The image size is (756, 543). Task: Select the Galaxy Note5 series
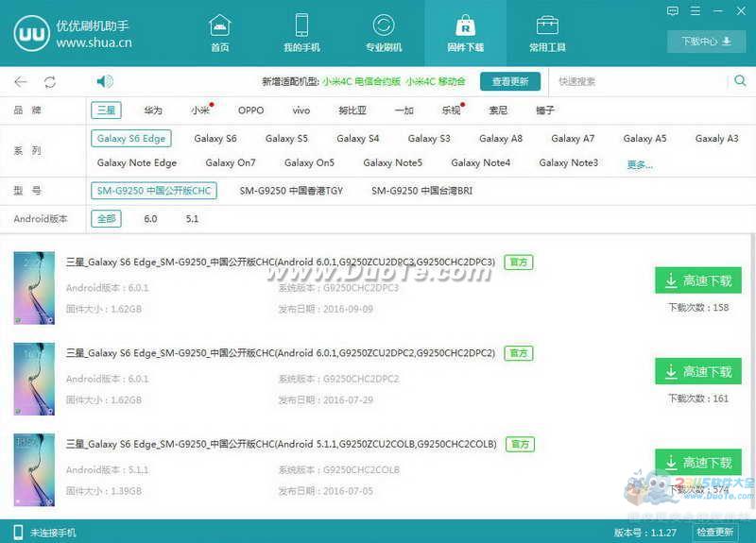394,162
